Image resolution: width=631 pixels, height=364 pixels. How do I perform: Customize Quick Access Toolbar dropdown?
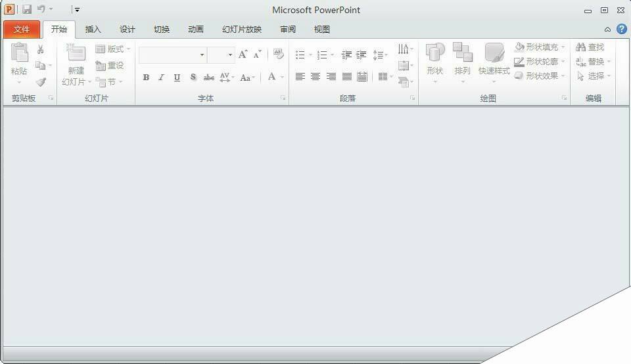coord(77,10)
